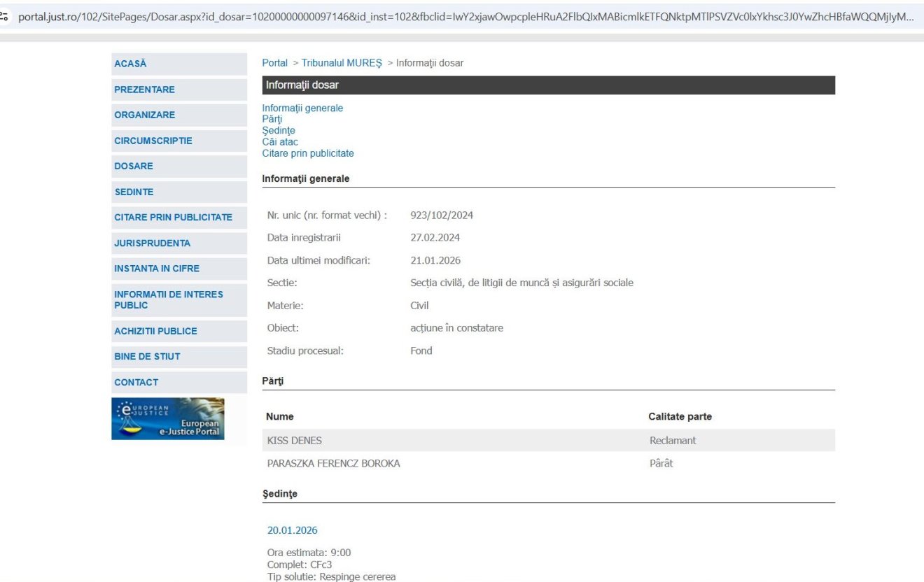Open the ORGANIZARE sidebar section
This screenshot has width=924, height=582.
[x=145, y=115]
